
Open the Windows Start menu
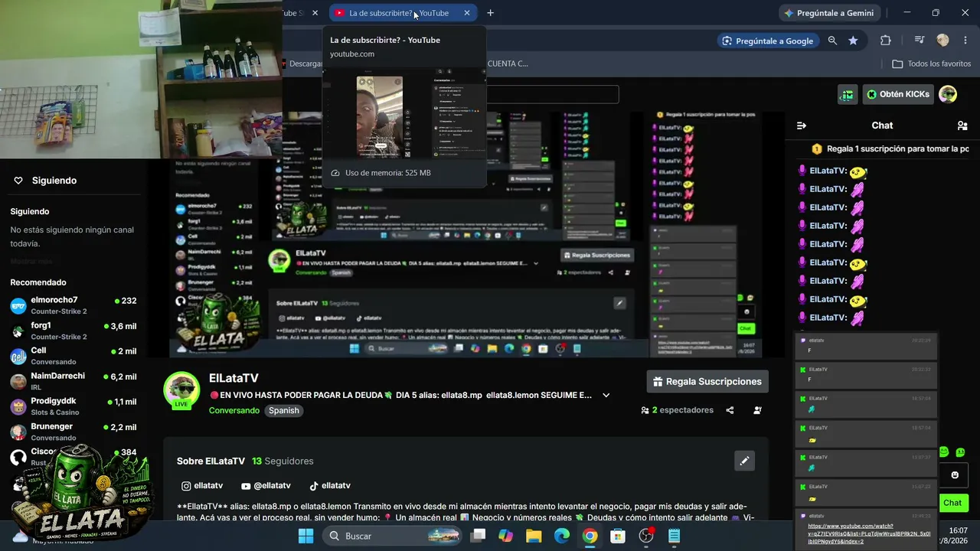pyautogui.click(x=305, y=536)
